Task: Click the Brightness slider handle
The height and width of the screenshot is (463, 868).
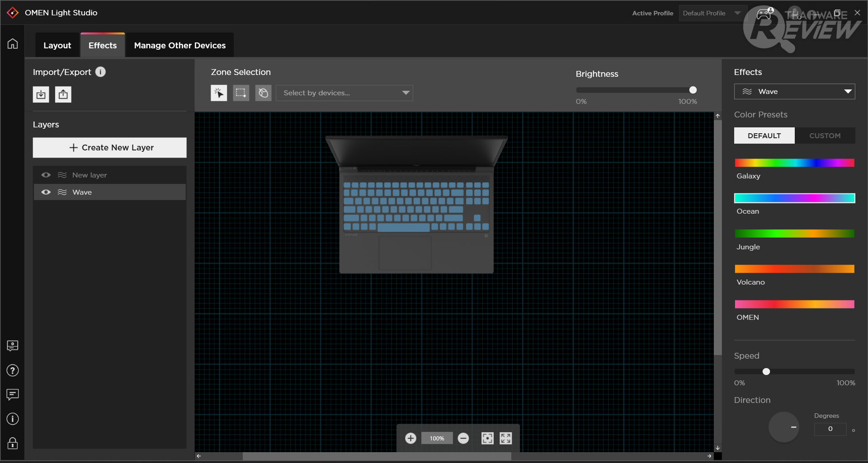Action: [x=693, y=90]
